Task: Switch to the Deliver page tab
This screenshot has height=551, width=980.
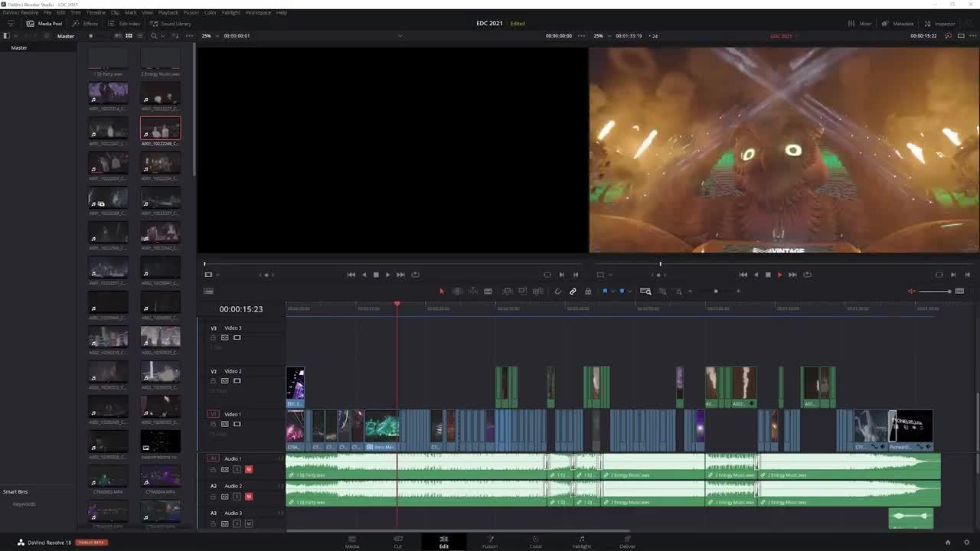Action: click(x=628, y=542)
